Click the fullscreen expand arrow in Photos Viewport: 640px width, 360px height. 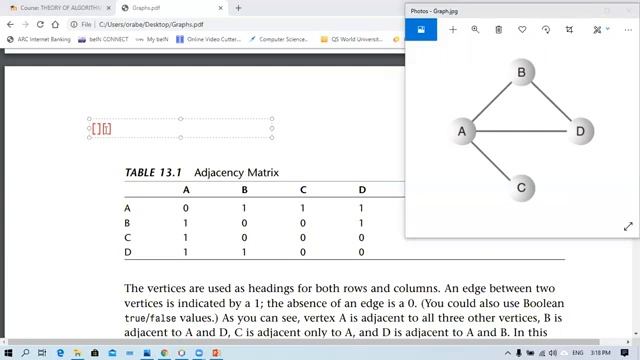click(x=628, y=227)
